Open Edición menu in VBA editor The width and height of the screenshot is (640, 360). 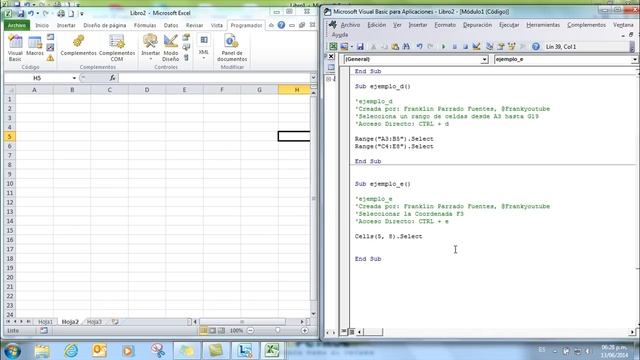(x=376, y=25)
